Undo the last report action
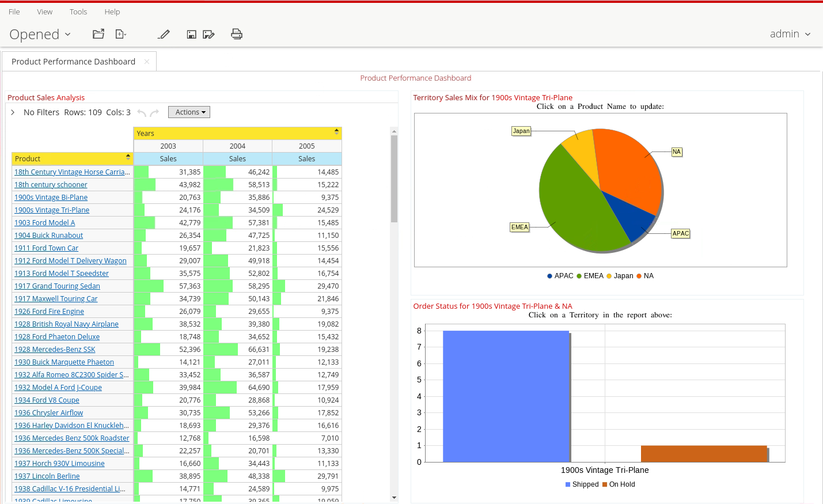This screenshot has width=823, height=504. tap(142, 113)
